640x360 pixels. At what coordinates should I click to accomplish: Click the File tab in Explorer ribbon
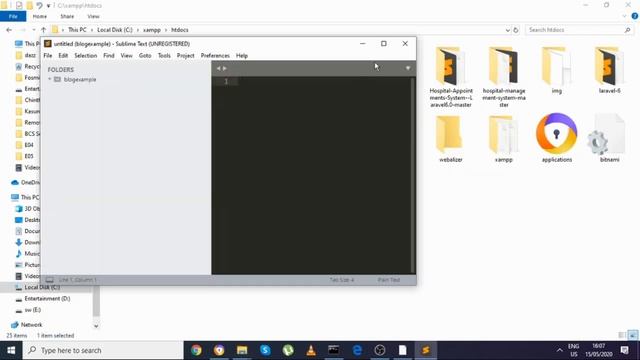tap(13, 16)
